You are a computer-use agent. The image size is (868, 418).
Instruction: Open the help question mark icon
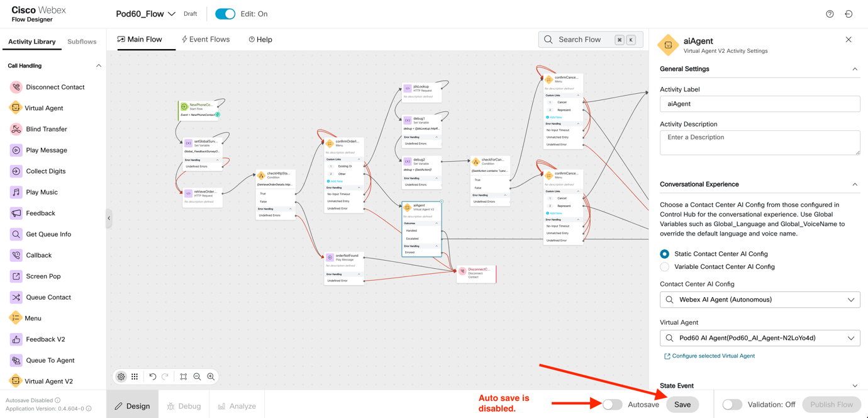830,14
